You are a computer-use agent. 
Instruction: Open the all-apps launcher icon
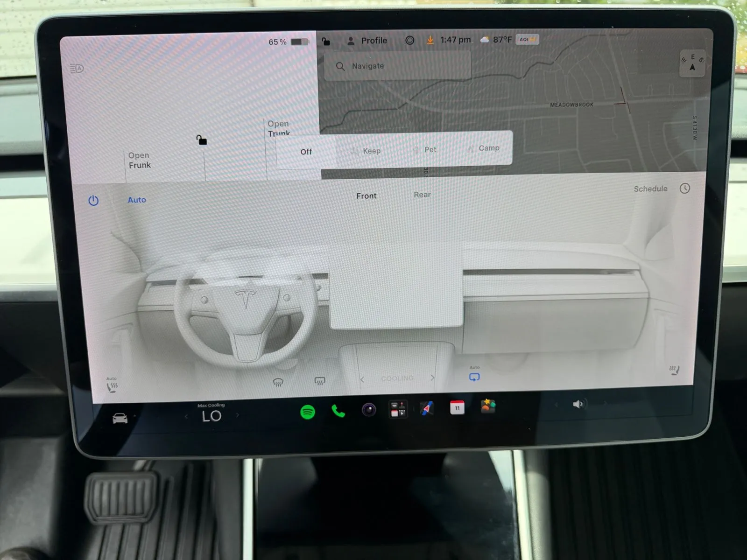(398, 409)
